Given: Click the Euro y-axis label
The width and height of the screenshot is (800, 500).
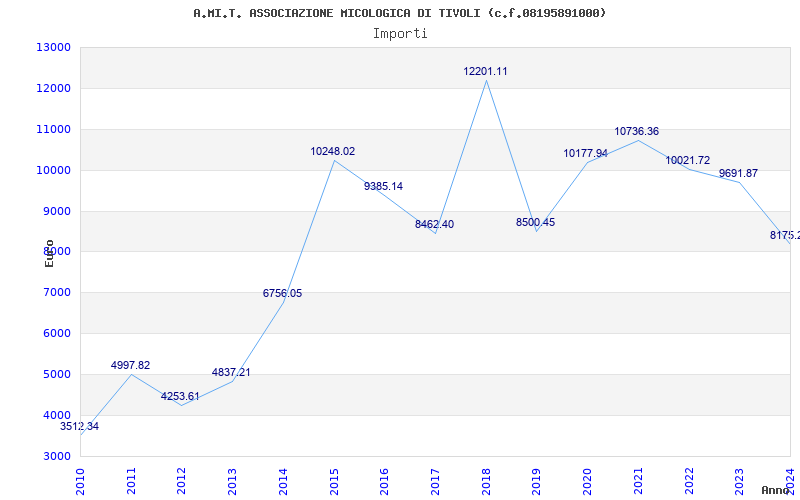Looking at the screenshot, I should click(49, 254).
